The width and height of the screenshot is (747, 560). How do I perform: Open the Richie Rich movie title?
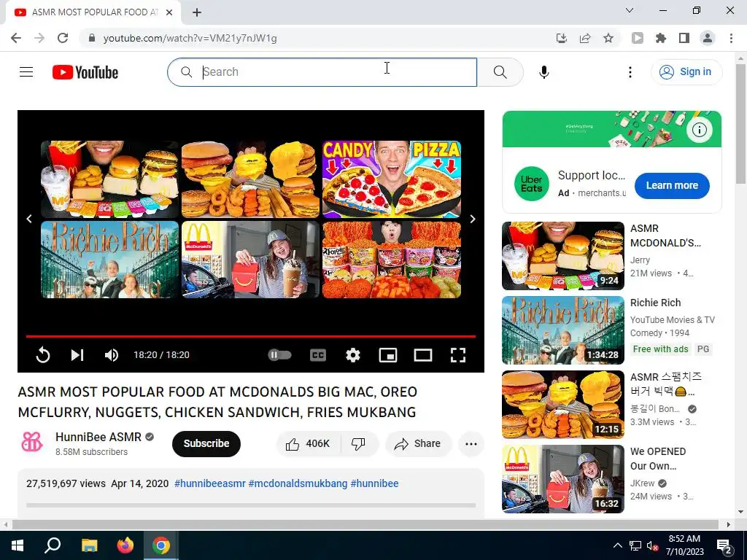click(656, 303)
